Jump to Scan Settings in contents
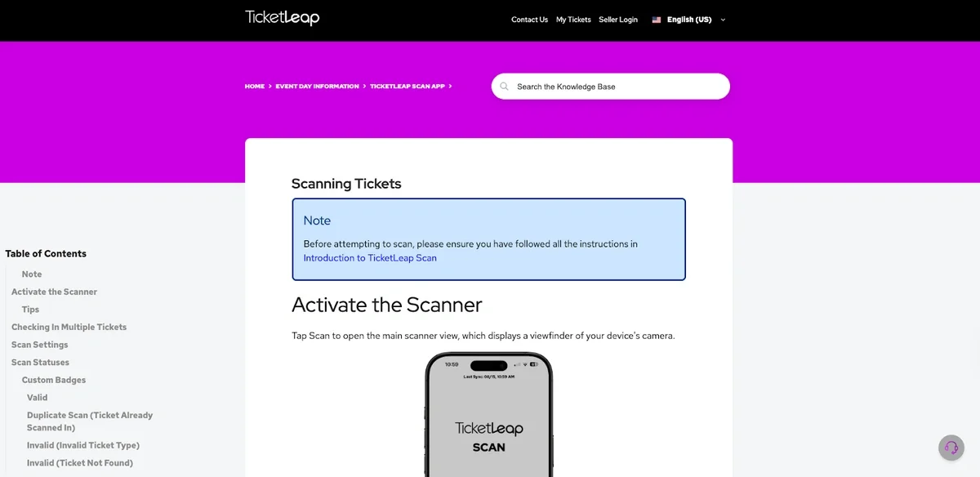The height and width of the screenshot is (477, 980). (x=40, y=345)
